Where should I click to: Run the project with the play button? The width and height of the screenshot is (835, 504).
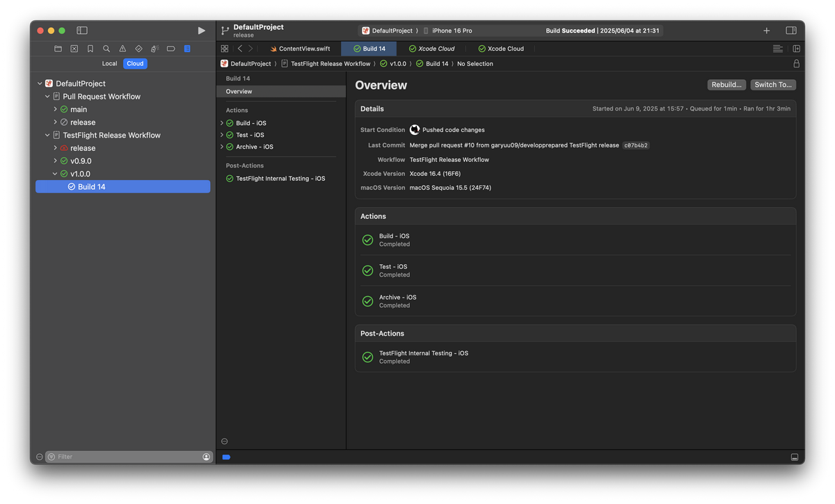click(x=201, y=31)
